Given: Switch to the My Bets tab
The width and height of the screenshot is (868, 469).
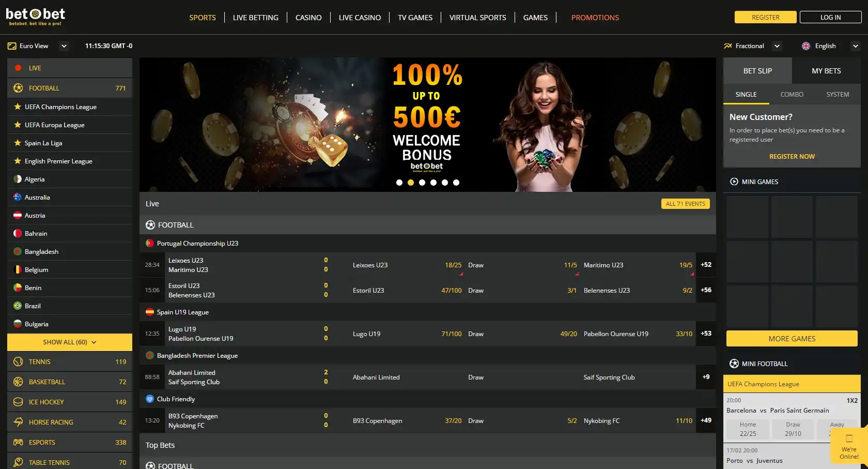Looking at the screenshot, I should (x=826, y=71).
